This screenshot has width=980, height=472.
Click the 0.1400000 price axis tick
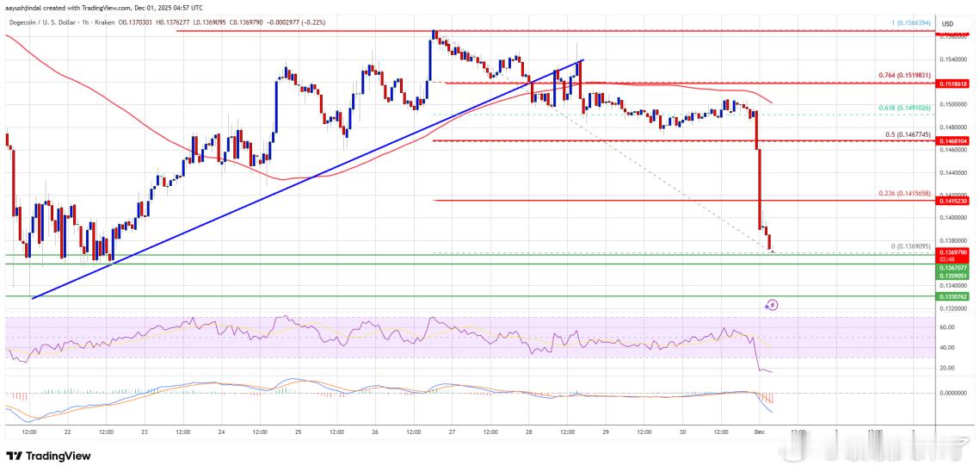[952, 217]
